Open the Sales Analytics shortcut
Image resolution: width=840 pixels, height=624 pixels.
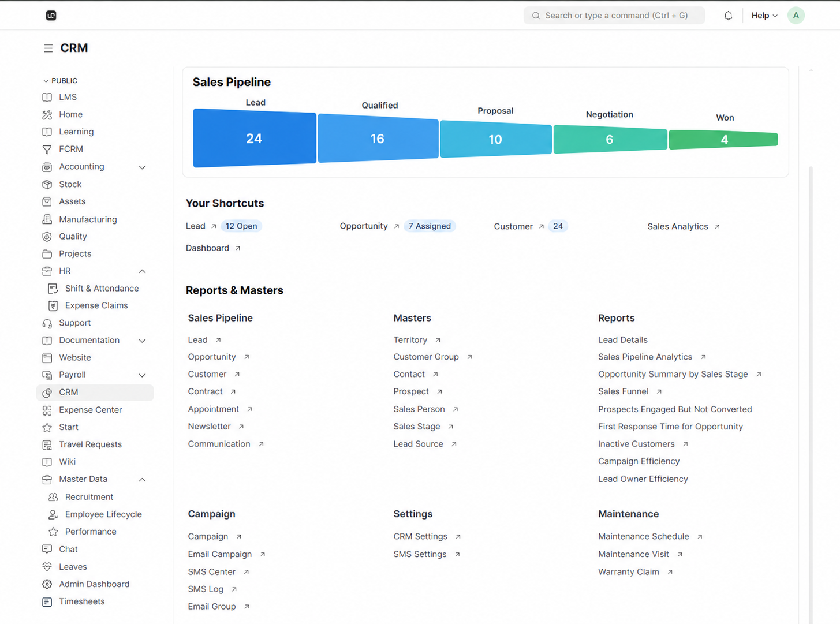[684, 226]
